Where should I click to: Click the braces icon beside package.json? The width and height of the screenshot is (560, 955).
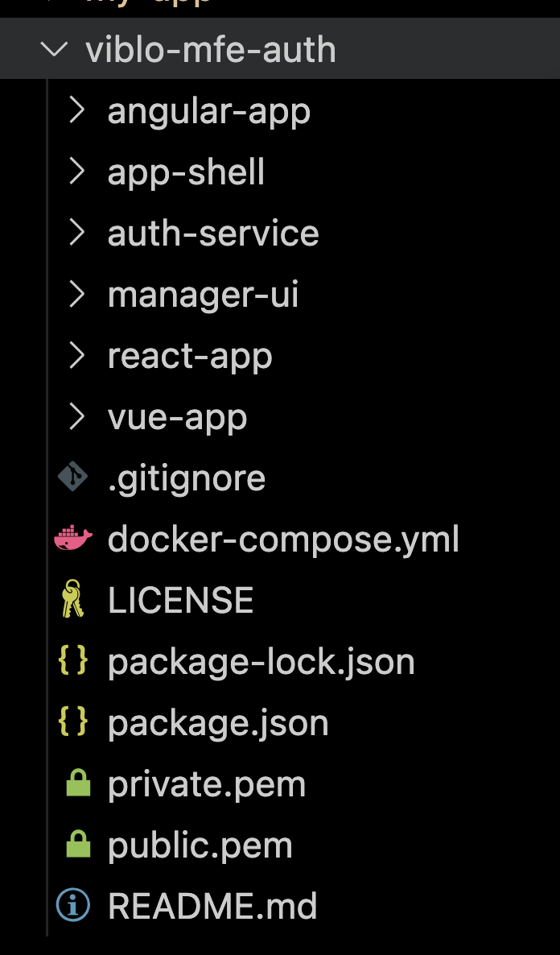pyautogui.click(x=73, y=722)
